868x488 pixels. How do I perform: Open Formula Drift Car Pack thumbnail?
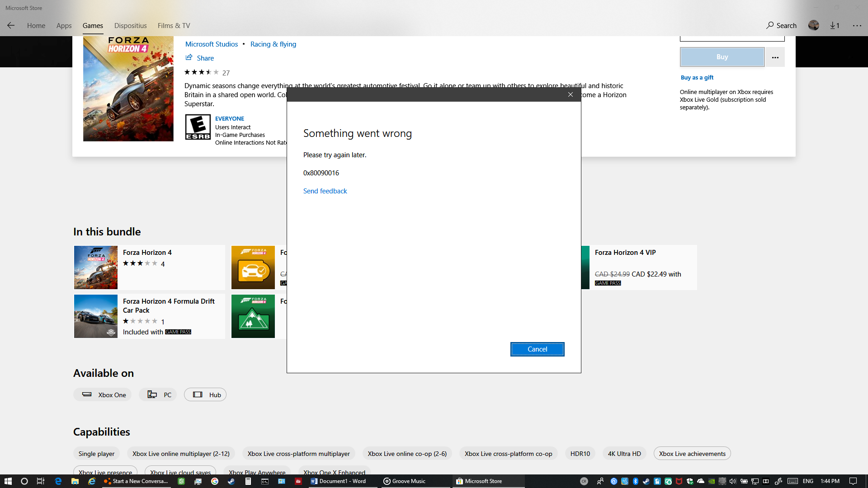coord(96,316)
